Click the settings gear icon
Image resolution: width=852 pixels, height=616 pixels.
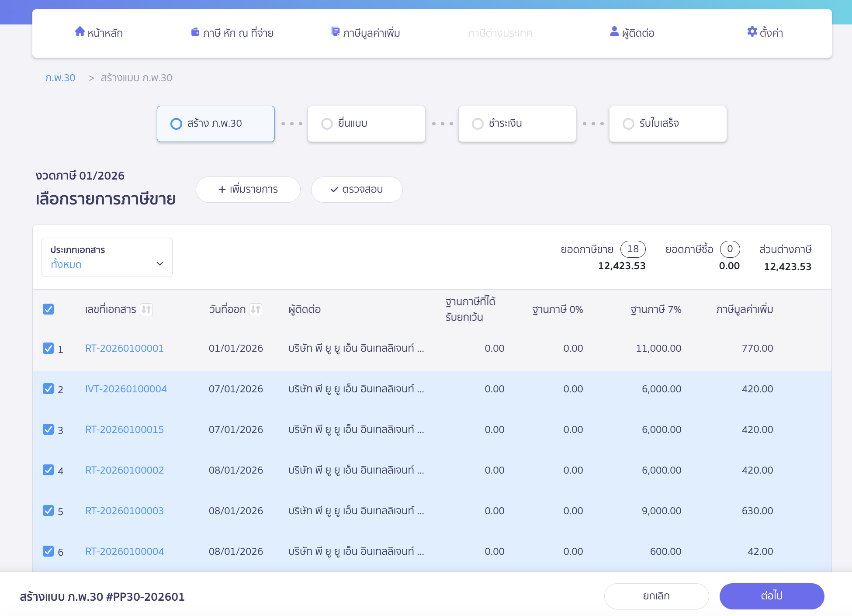[x=752, y=31]
